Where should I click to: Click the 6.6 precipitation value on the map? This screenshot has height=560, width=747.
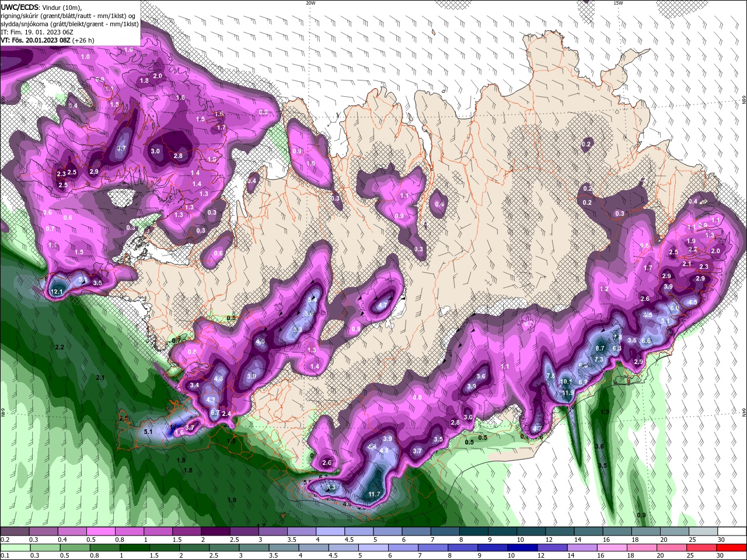646,341
